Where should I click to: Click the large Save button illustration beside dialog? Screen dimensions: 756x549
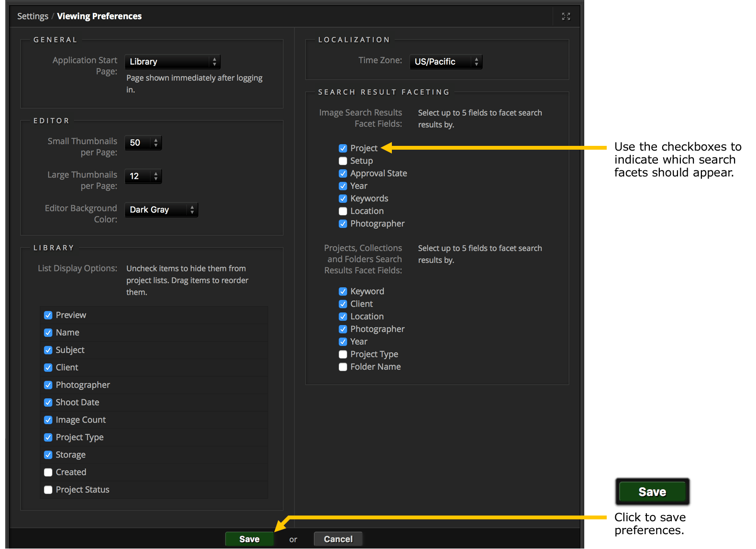click(652, 492)
